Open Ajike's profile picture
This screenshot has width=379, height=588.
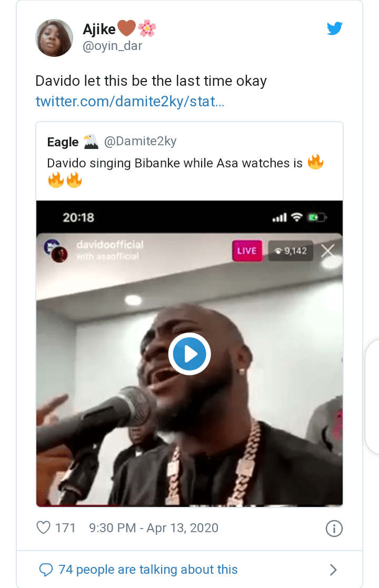point(54,37)
